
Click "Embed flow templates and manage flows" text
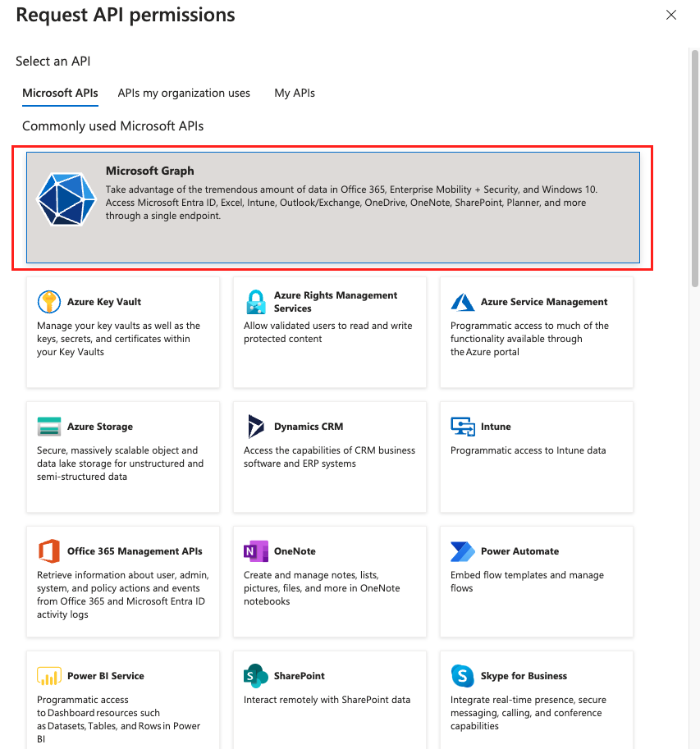pyautogui.click(x=527, y=582)
